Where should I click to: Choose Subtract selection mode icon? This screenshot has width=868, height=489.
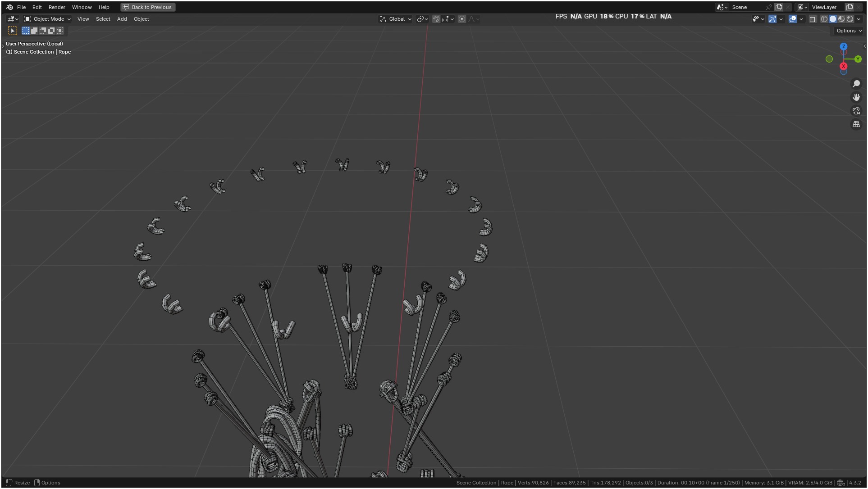43,31
